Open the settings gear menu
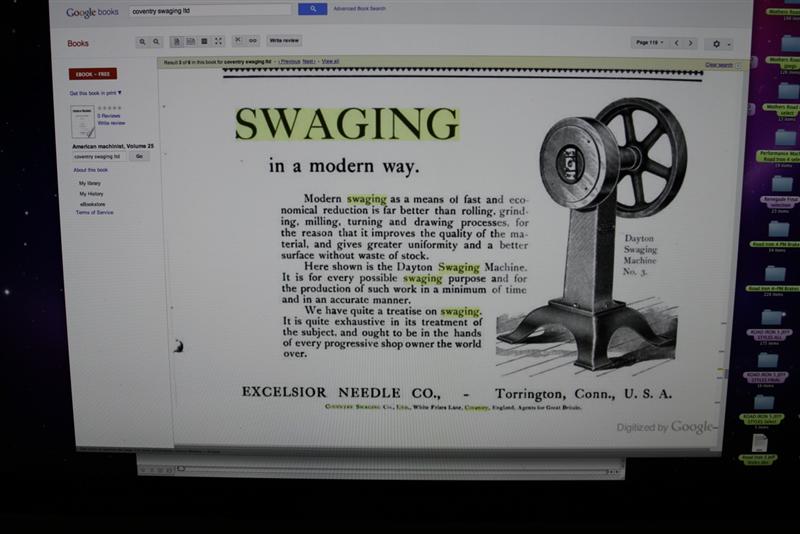 point(719,44)
